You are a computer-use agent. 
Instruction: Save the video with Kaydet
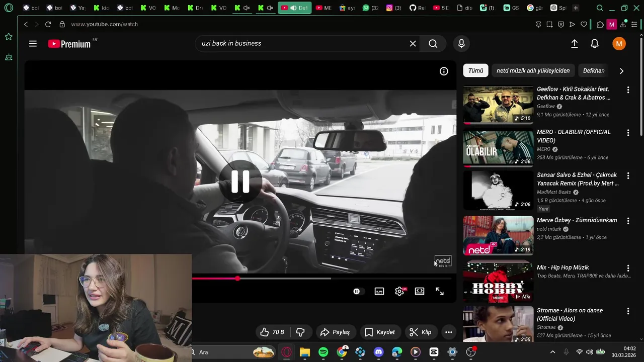click(x=380, y=332)
